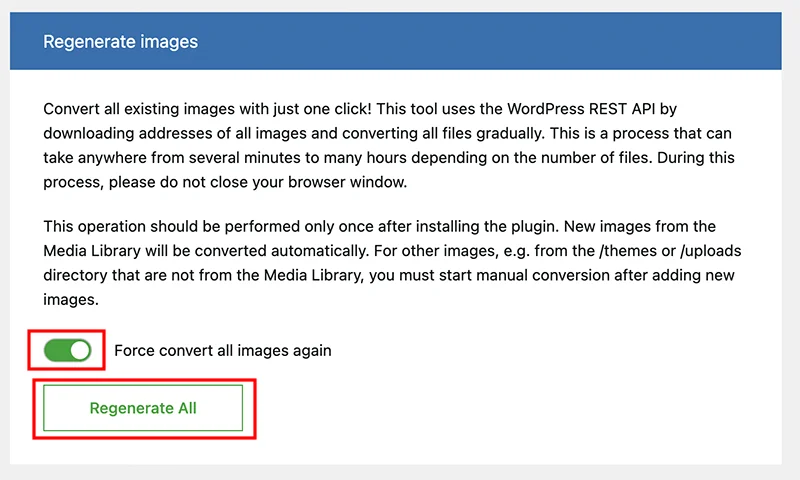Toggle the Force convert all images switch

click(x=68, y=350)
